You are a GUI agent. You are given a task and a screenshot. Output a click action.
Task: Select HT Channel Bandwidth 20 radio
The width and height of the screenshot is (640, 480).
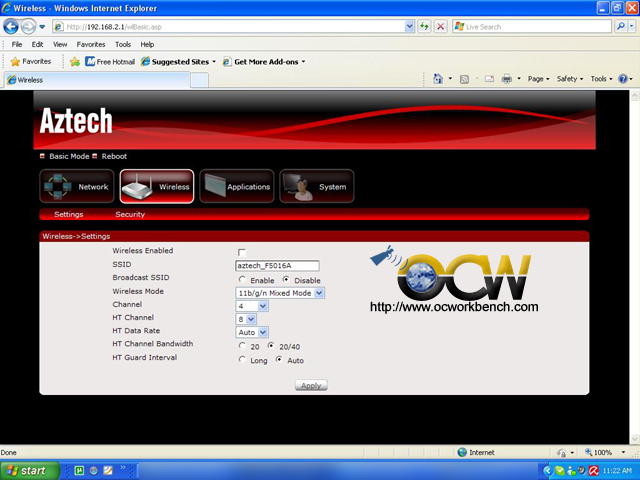(242, 346)
